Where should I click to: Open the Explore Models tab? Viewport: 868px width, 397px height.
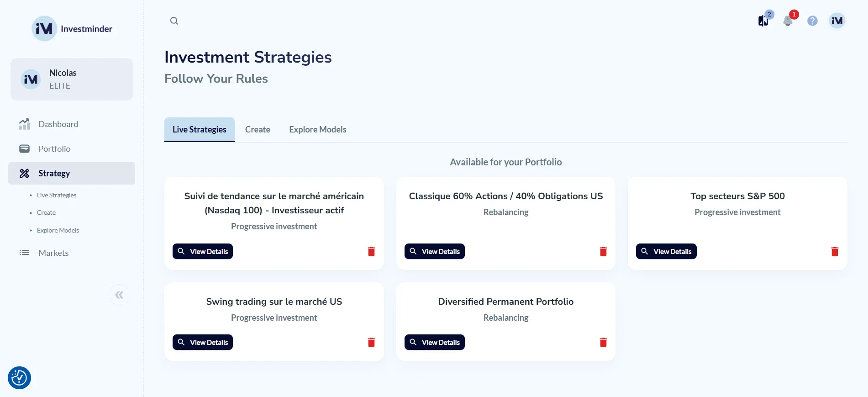pos(317,129)
